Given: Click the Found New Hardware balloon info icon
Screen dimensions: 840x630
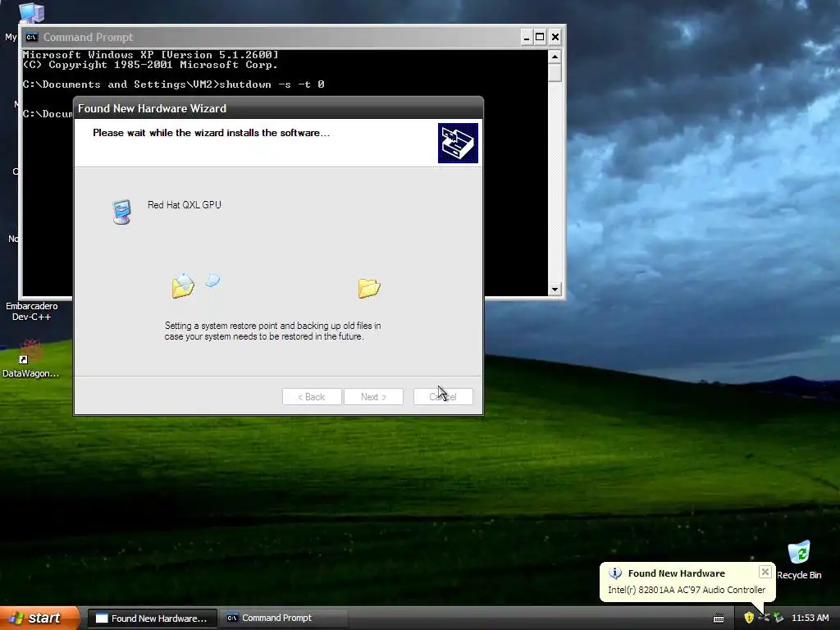Looking at the screenshot, I should coord(615,573).
